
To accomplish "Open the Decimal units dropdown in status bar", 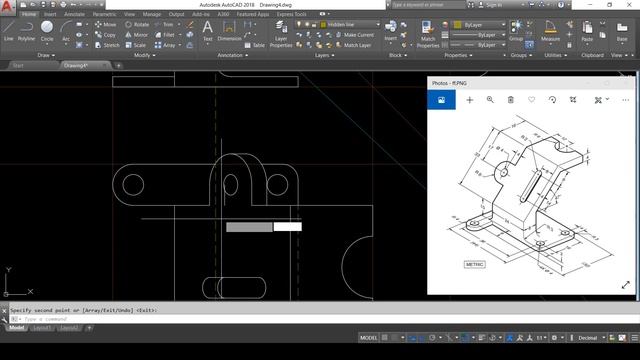I will (x=591, y=338).
